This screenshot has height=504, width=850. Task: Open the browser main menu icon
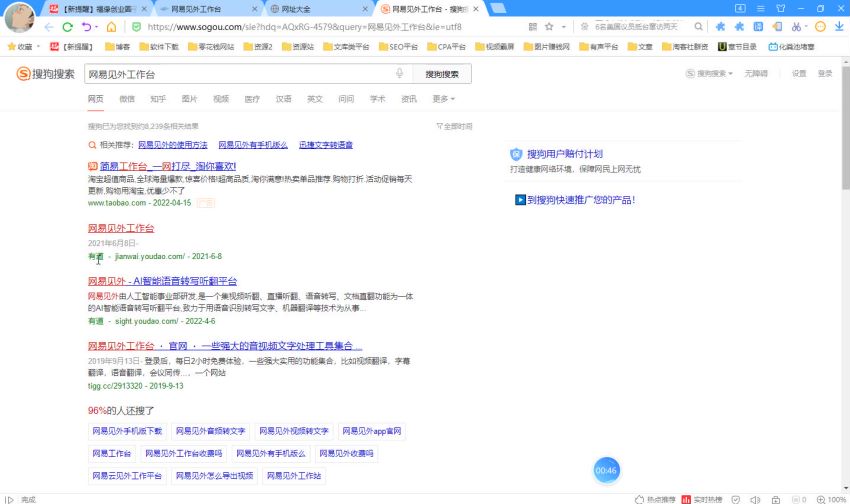[x=761, y=9]
